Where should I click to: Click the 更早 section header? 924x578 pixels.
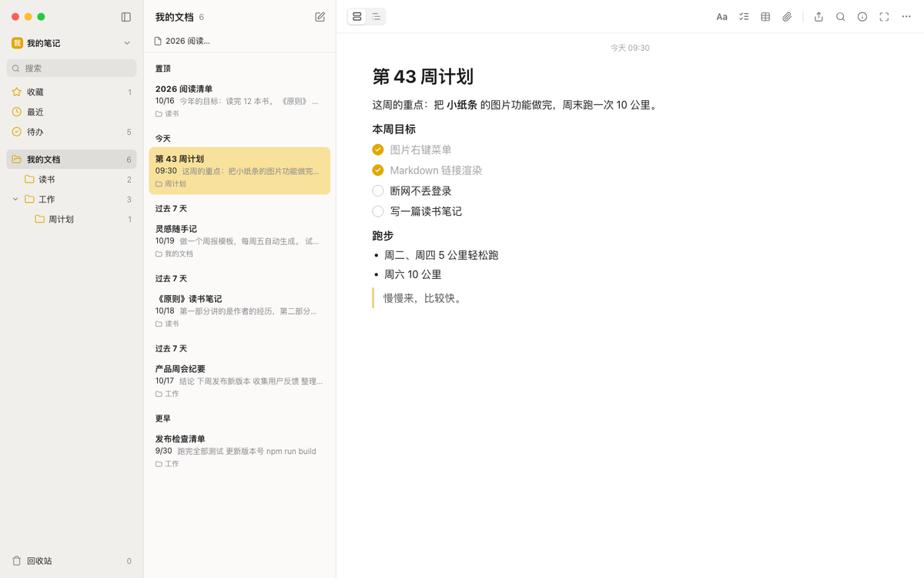click(x=162, y=418)
